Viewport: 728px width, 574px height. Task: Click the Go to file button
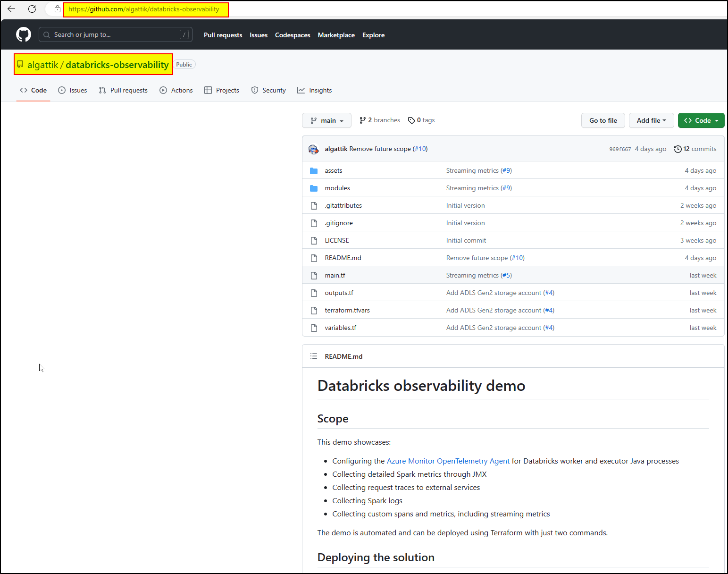(x=603, y=120)
